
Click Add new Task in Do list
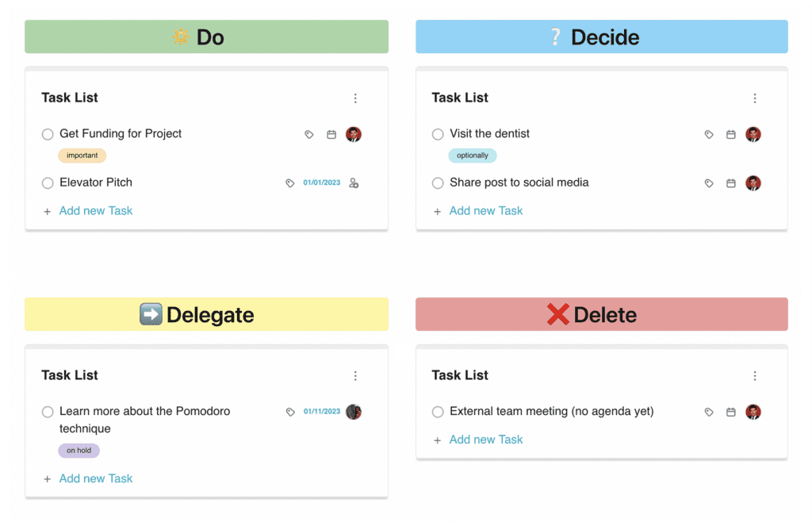(x=95, y=211)
